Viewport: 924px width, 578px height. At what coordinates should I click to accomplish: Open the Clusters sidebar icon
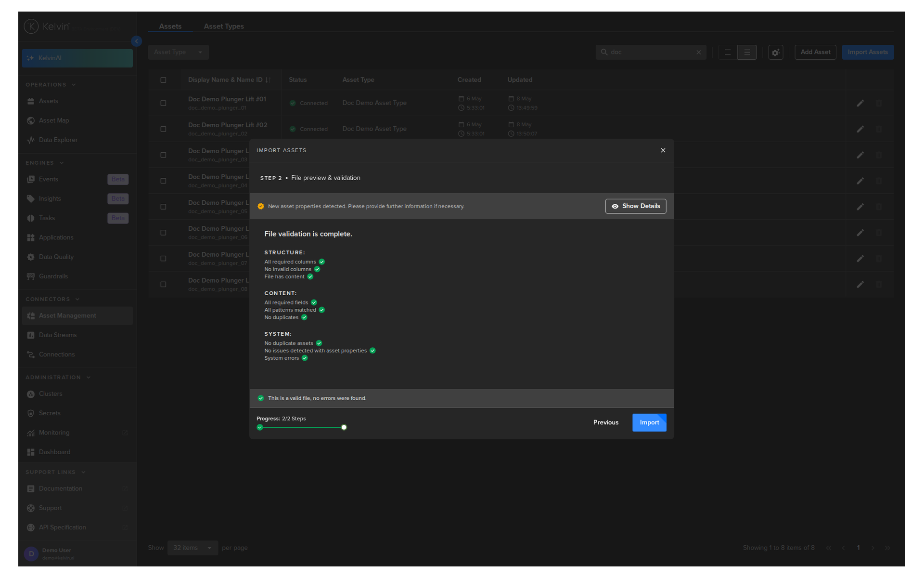pyautogui.click(x=31, y=394)
